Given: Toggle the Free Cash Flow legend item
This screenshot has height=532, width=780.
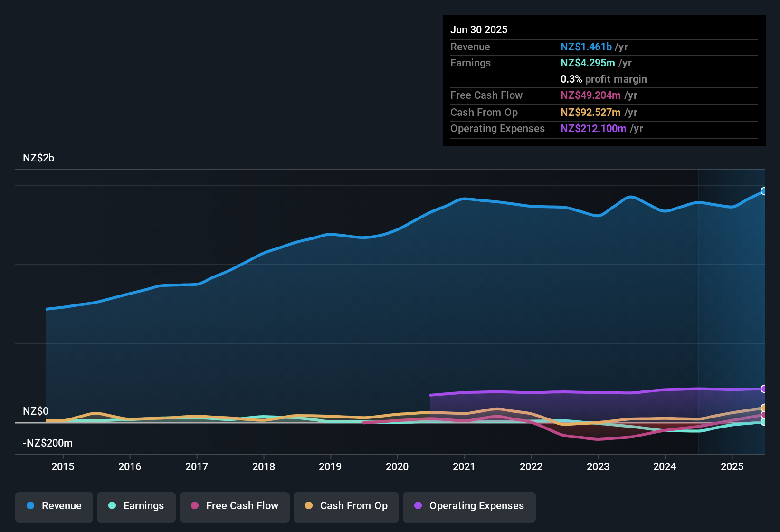Looking at the screenshot, I should 235,506.
